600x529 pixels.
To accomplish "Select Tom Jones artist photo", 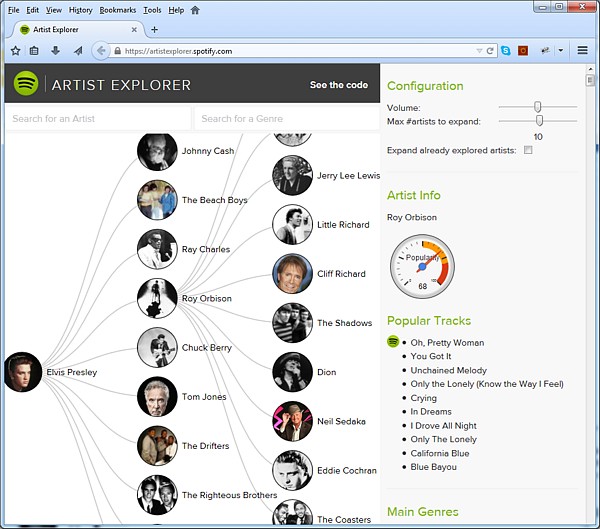I will (x=157, y=397).
